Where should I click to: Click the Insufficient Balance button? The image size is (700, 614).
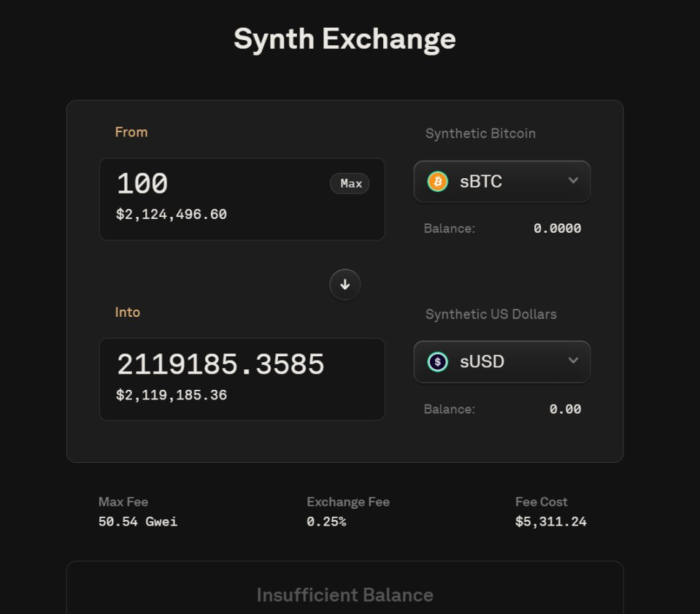[x=345, y=594]
